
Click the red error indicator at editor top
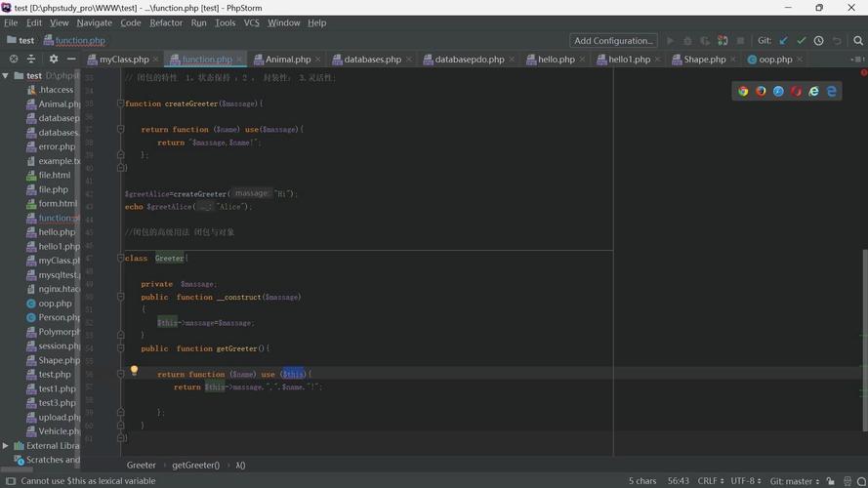point(863,72)
